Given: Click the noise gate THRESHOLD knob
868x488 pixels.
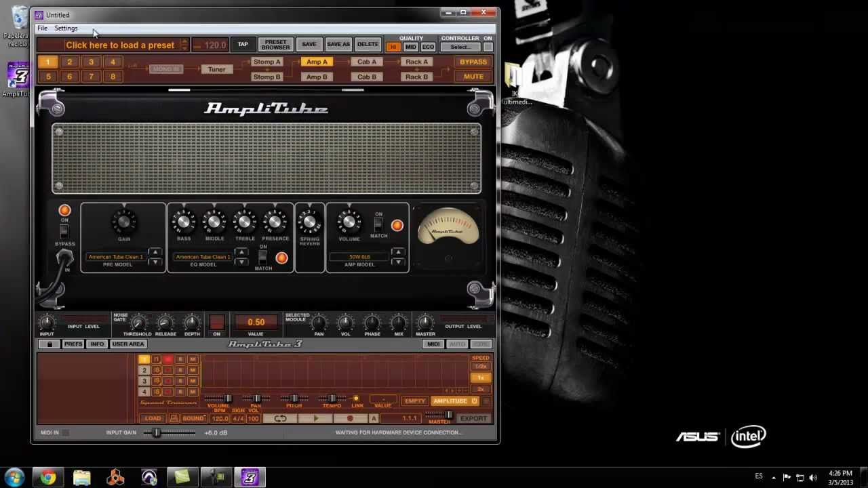Looking at the screenshot, I should [x=138, y=323].
